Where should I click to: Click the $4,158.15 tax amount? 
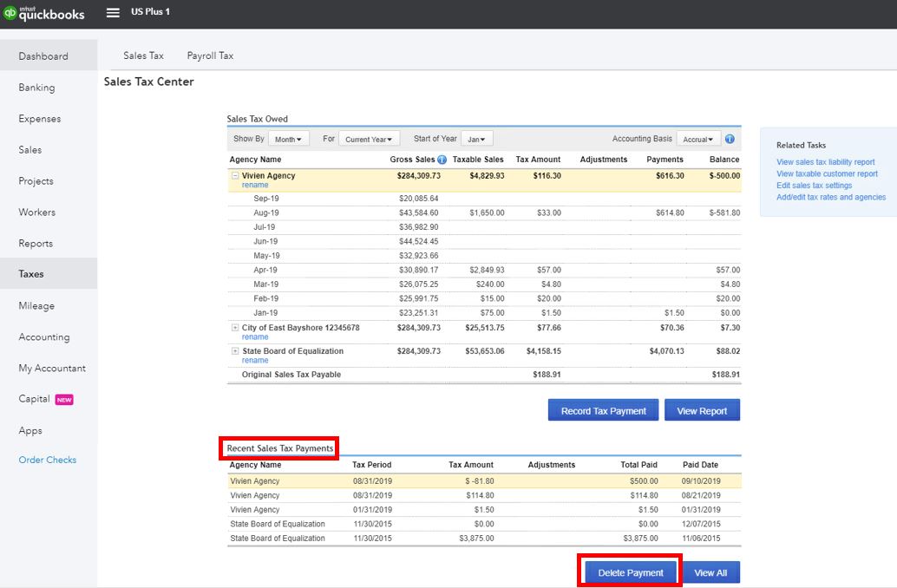point(543,350)
